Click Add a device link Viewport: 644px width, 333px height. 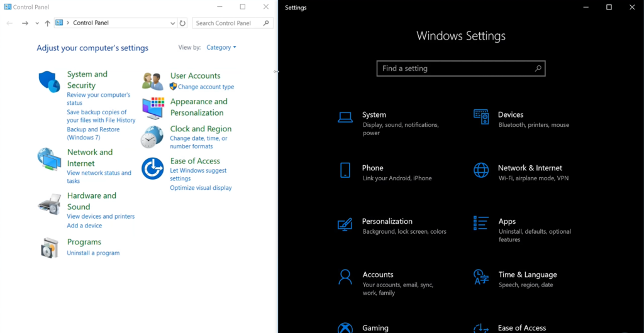(84, 226)
